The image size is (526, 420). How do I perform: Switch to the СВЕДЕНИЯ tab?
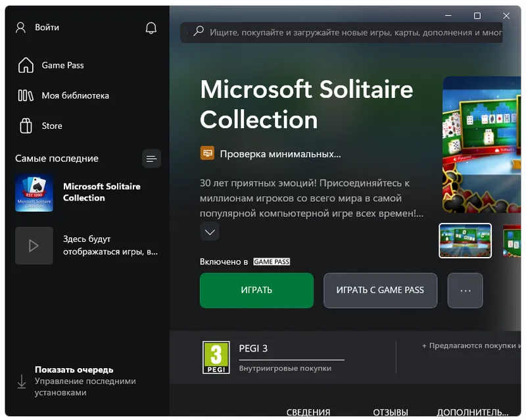308,412
